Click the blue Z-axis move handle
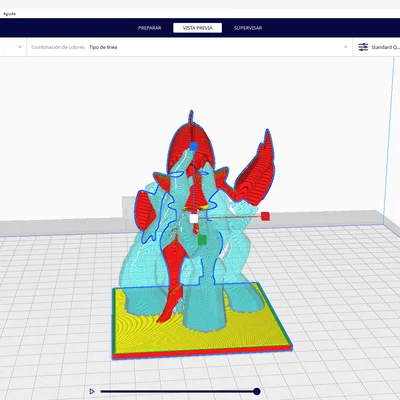 point(194,146)
